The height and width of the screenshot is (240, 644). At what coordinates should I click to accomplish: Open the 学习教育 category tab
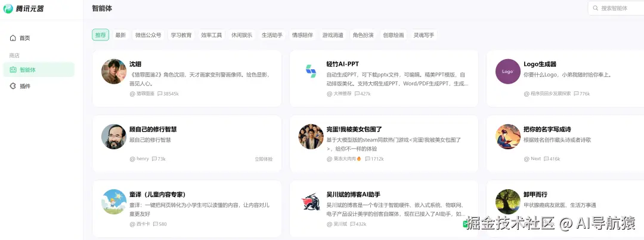[x=181, y=35]
